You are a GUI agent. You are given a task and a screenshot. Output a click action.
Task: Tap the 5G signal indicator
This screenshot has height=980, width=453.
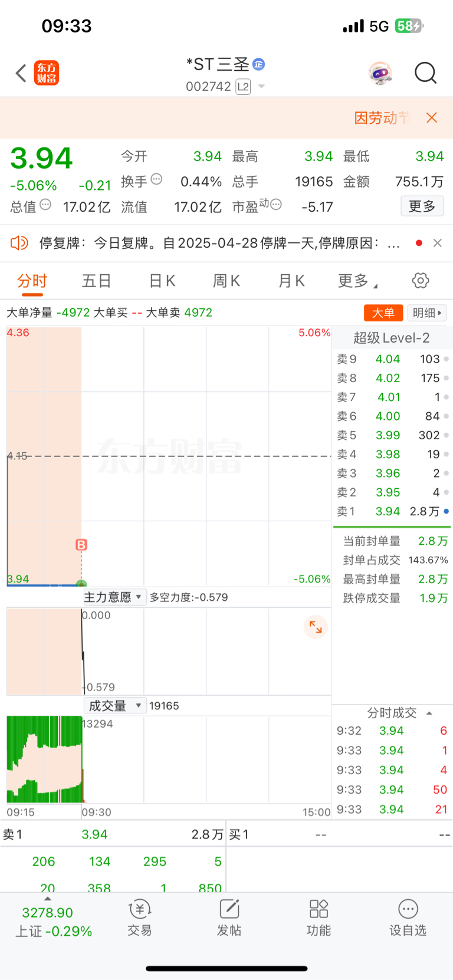point(379,26)
